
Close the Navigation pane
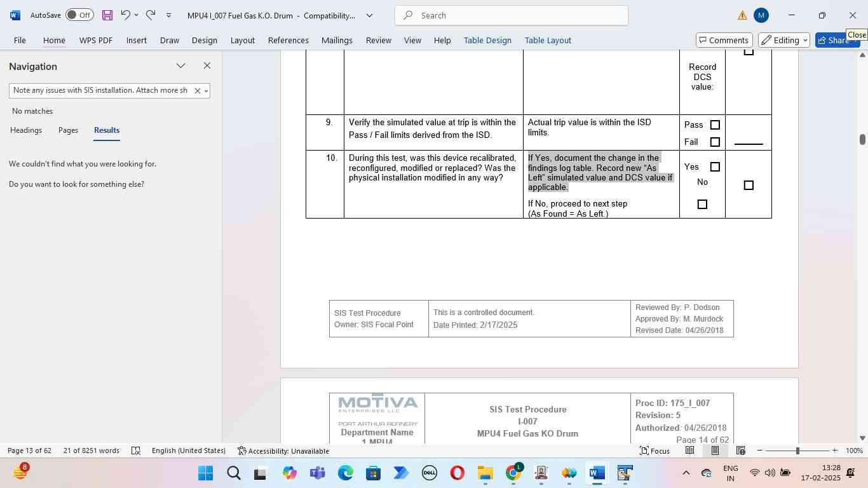point(207,65)
